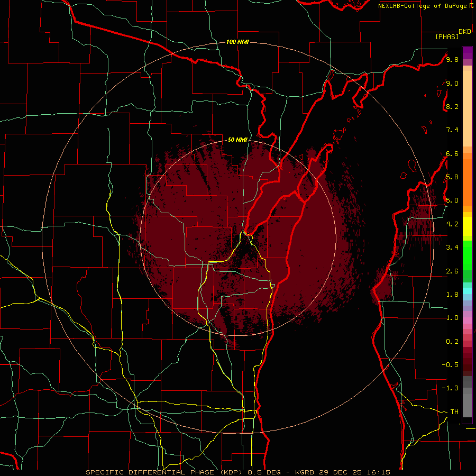Pick the bright green segment of the color bar
Image resolution: width=476 pixels, height=476 pixels.
[467, 255]
